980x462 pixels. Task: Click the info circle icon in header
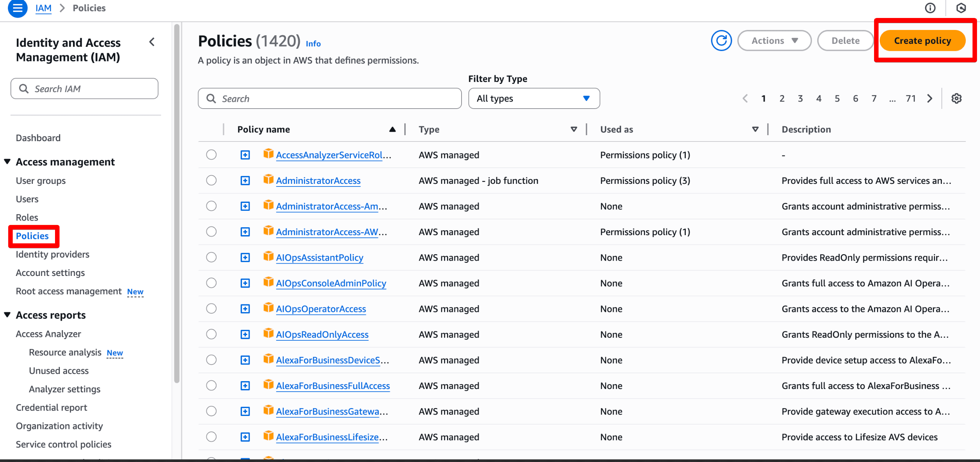tap(930, 8)
